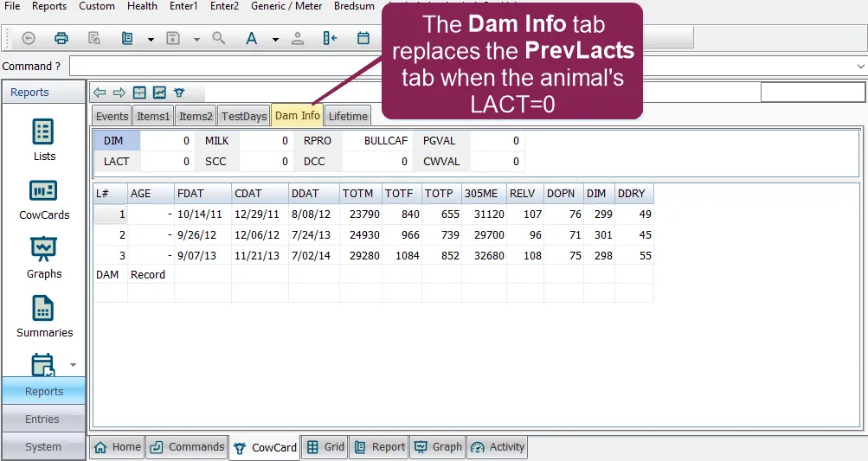868x461 pixels.
Task: Open dropdown arrow beside font A icon
Action: coord(275,39)
